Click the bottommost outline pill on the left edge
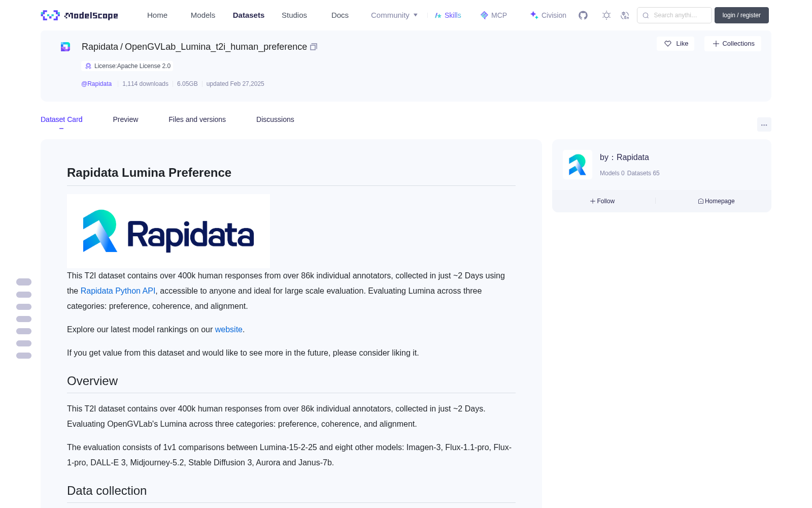 [x=24, y=356]
